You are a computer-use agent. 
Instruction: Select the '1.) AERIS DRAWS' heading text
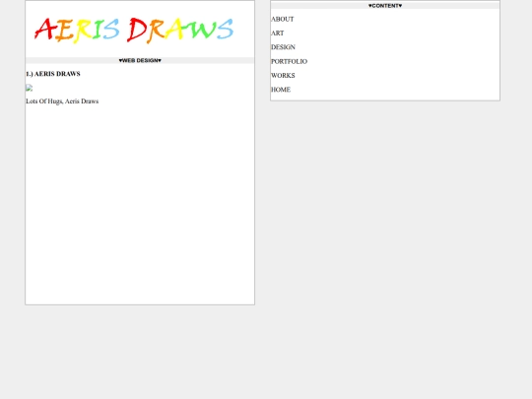tap(53, 74)
